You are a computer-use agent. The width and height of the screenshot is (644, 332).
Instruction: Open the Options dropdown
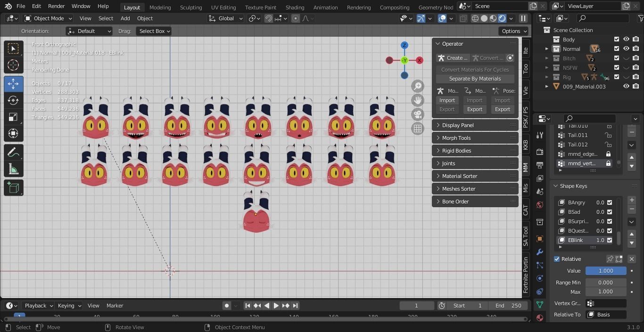coord(514,31)
